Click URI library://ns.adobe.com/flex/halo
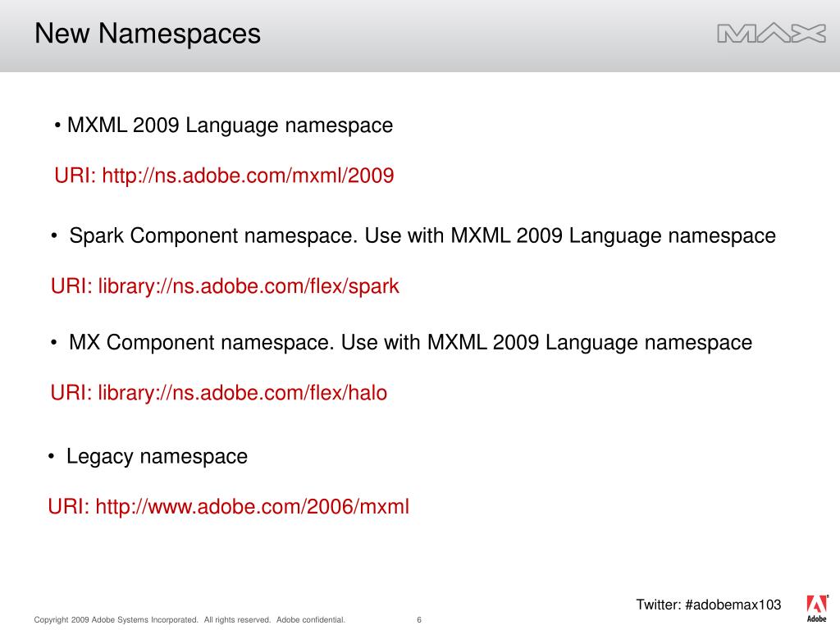The width and height of the screenshot is (840, 630). (218, 393)
